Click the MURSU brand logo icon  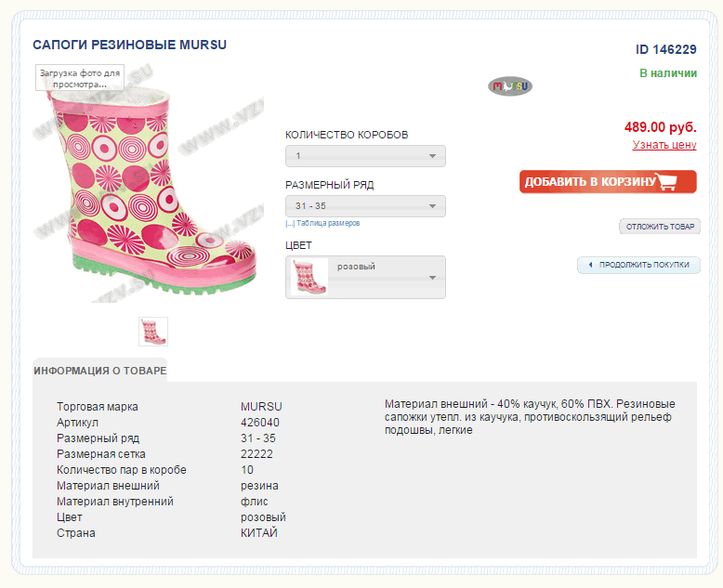tap(510, 86)
